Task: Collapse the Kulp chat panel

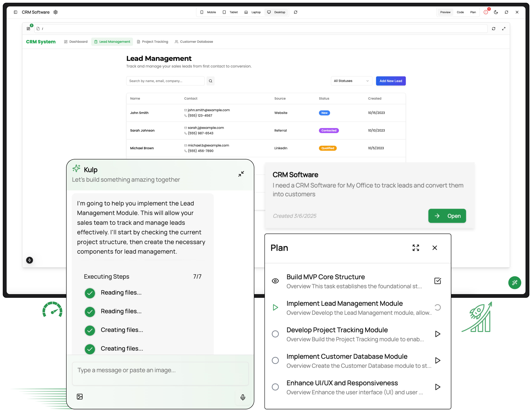Action: (241, 174)
